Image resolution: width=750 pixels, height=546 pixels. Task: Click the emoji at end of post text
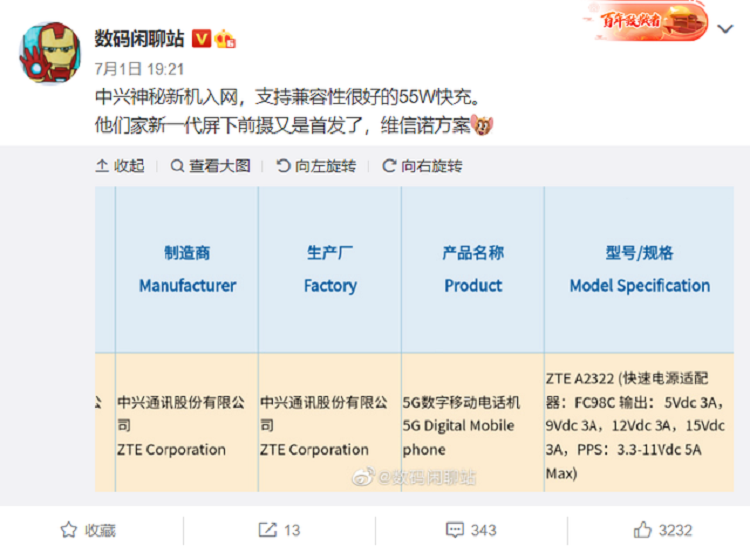[x=482, y=126]
